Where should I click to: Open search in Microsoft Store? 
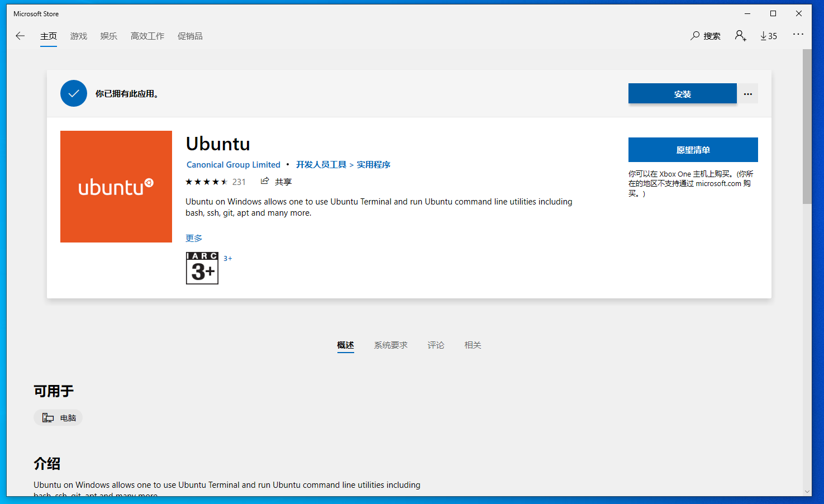[x=704, y=35]
